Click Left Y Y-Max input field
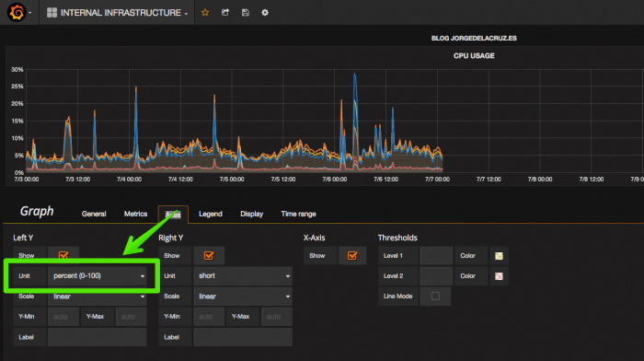This screenshot has height=361, width=644. pyautogui.click(x=131, y=317)
